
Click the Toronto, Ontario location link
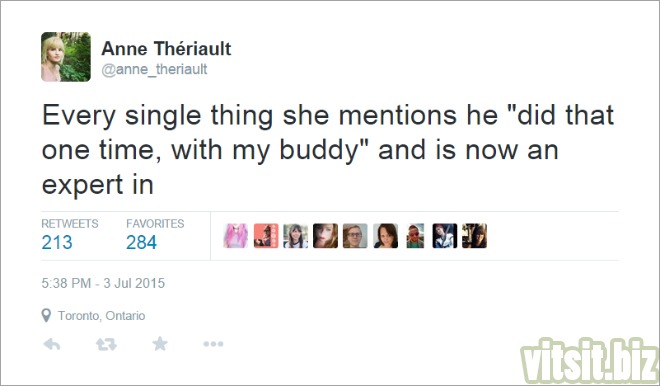(101, 316)
